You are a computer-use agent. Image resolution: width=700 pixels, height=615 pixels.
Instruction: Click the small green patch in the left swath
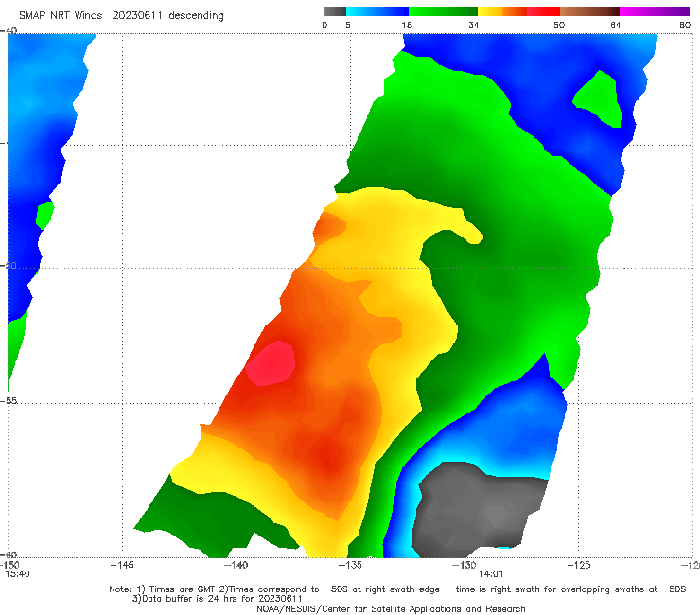click(x=44, y=216)
